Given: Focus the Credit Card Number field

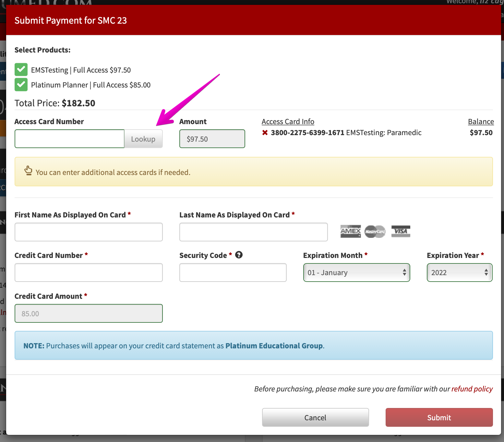Looking at the screenshot, I should click(88, 273).
